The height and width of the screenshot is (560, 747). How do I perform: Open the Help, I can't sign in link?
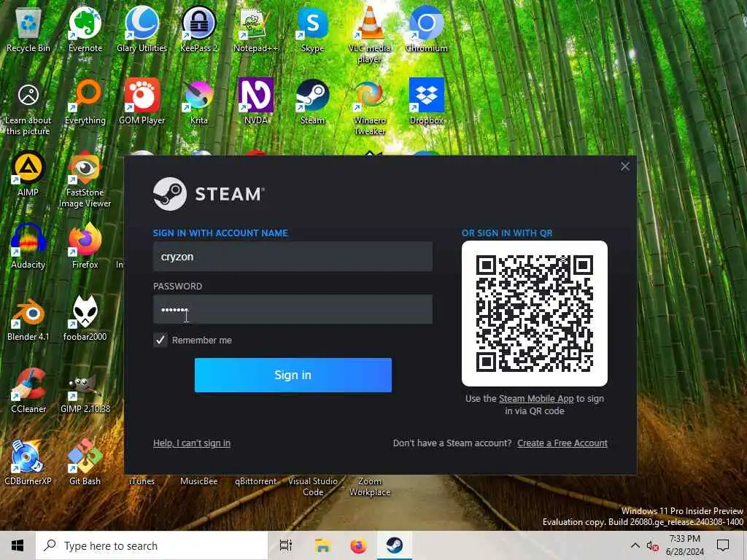point(192,443)
